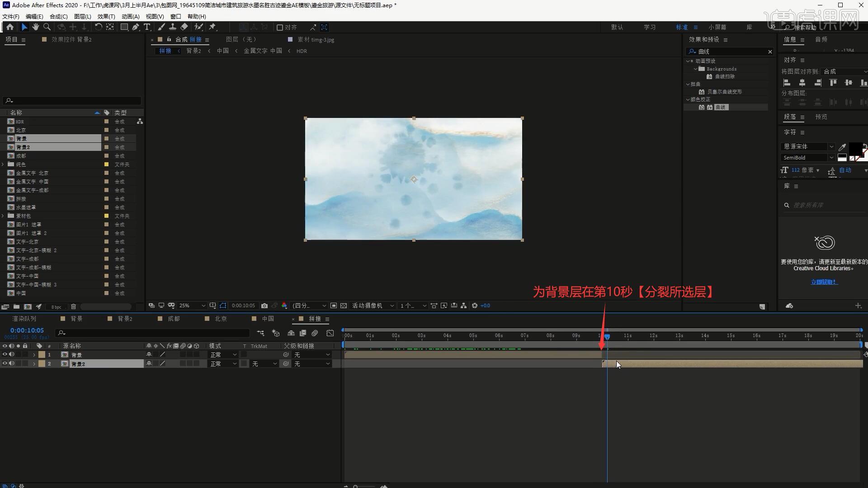
Task: Click the Puppet Pin tool
Action: [212, 27]
